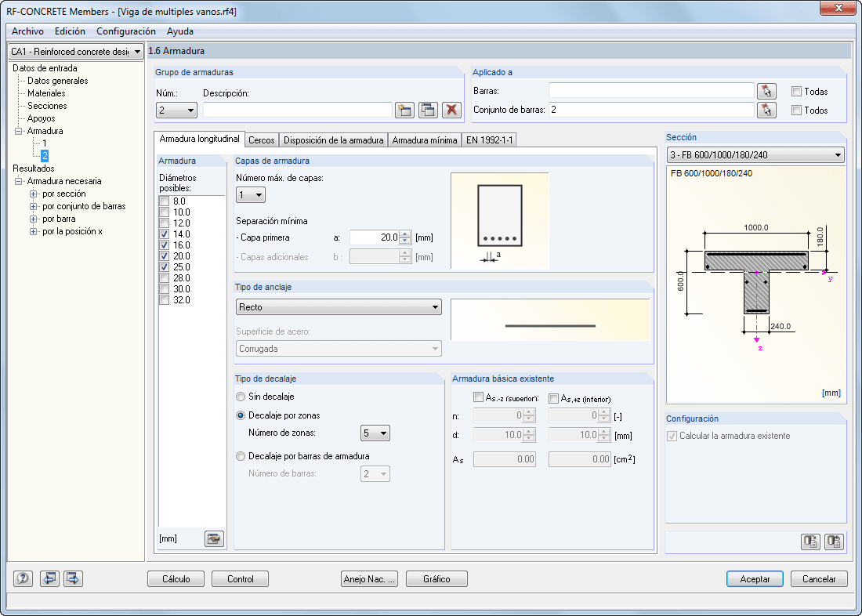Open Anejo Nac. settings button

[x=369, y=579]
